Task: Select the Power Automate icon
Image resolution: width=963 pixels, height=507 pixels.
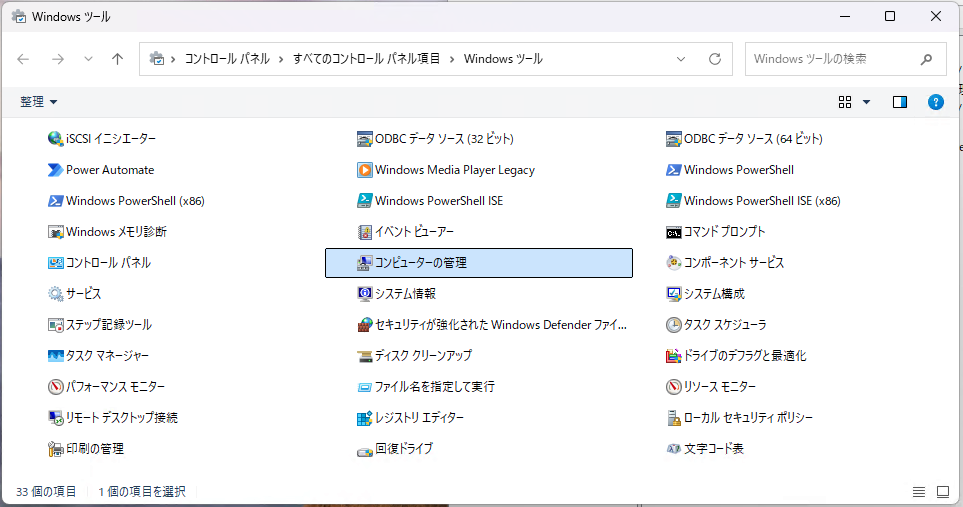Action: coord(56,170)
